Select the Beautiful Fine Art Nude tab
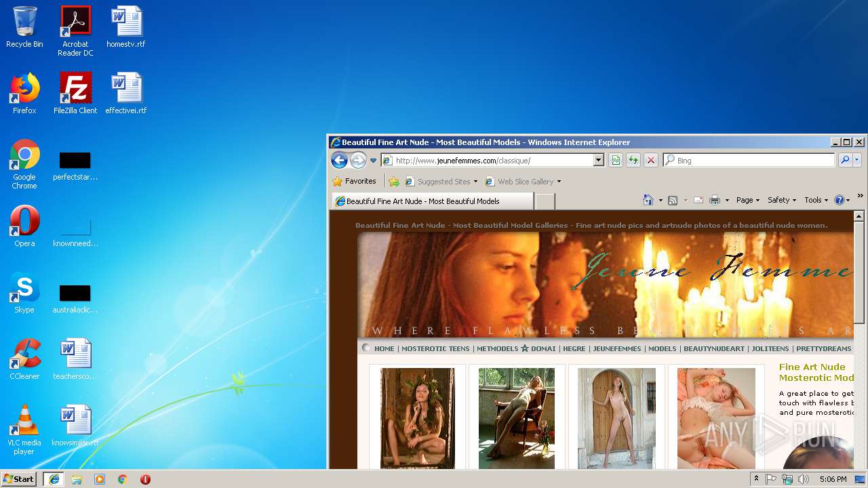 point(433,201)
